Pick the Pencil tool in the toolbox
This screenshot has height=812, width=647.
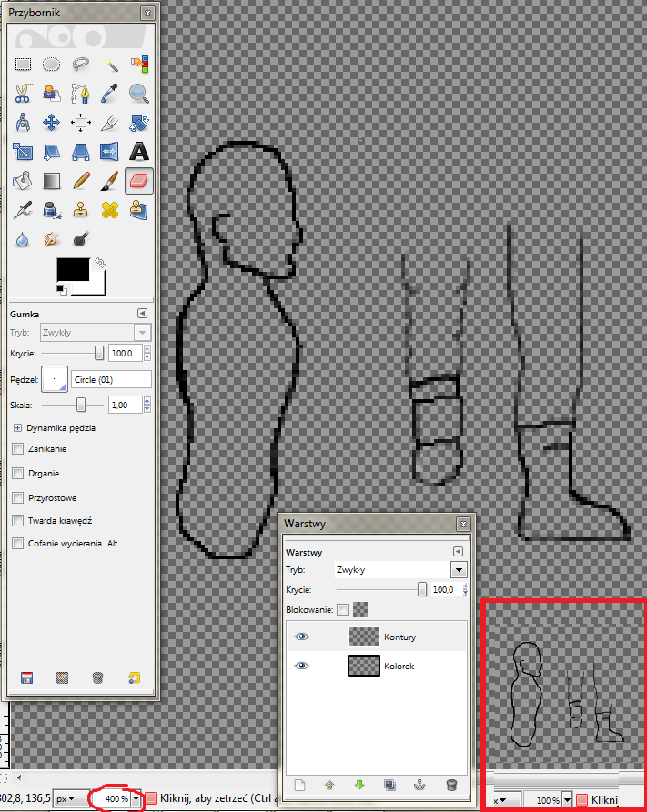tap(81, 180)
